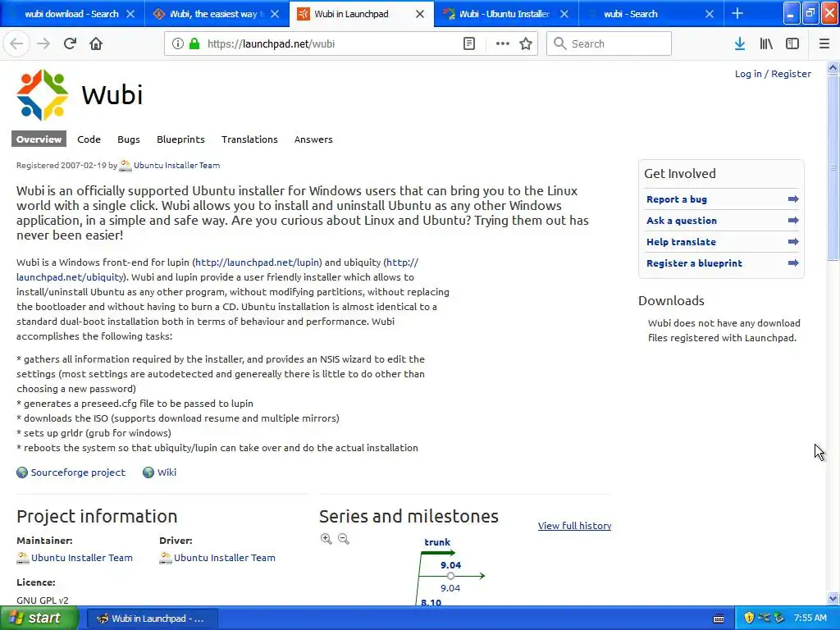840x630 pixels.
Task: Close the 'wubi download - Search' tab
Action: [130, 14]
